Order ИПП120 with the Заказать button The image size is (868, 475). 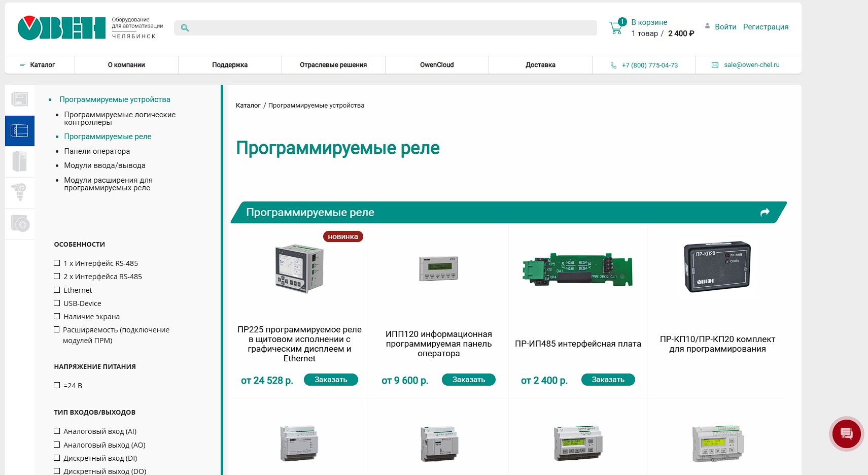coord(469,380)
